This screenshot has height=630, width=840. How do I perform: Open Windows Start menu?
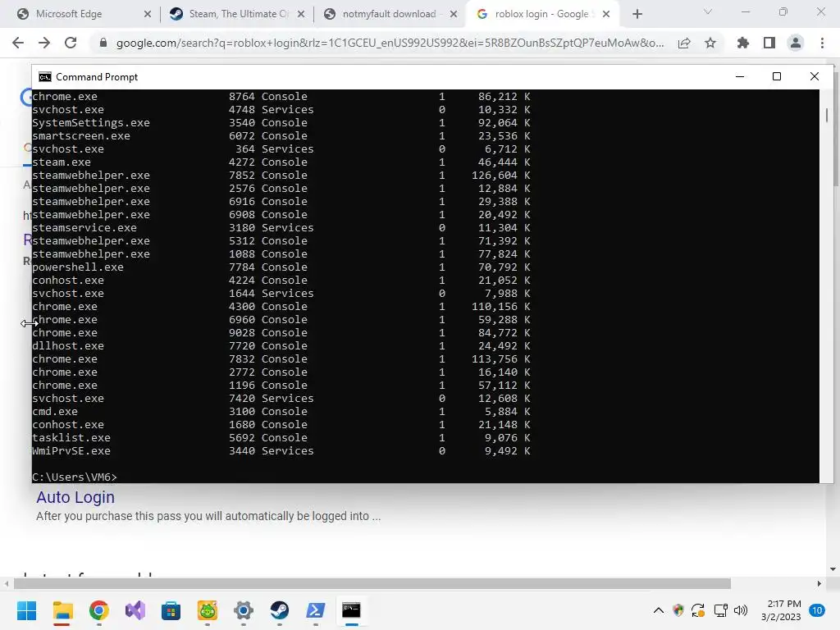tap(26, 610)
